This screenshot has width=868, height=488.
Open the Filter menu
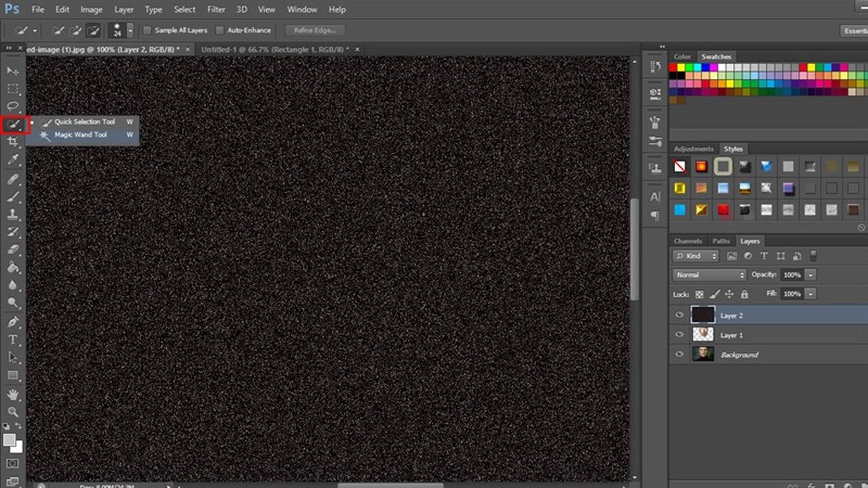tap(216, 9)
